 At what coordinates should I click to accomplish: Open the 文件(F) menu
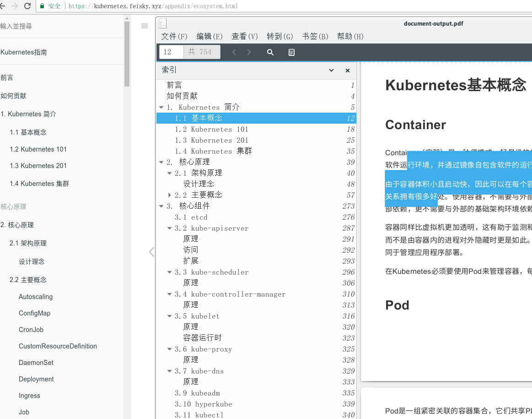point(174,36)
